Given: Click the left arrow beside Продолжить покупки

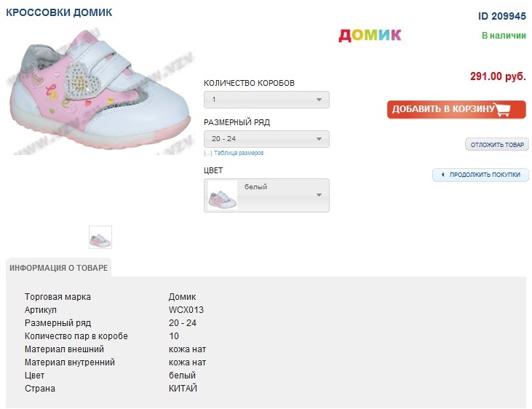Looking at the screenshot, I should tap(442, 175).
